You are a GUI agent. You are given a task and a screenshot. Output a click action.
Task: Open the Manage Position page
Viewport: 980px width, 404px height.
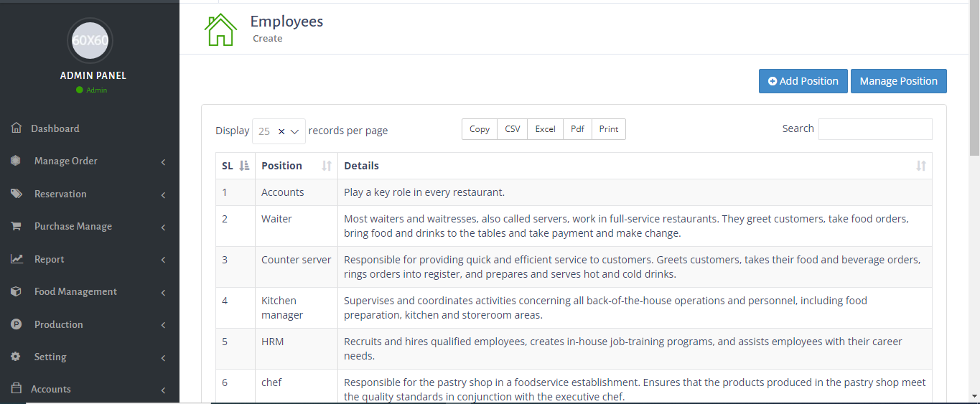899,81
